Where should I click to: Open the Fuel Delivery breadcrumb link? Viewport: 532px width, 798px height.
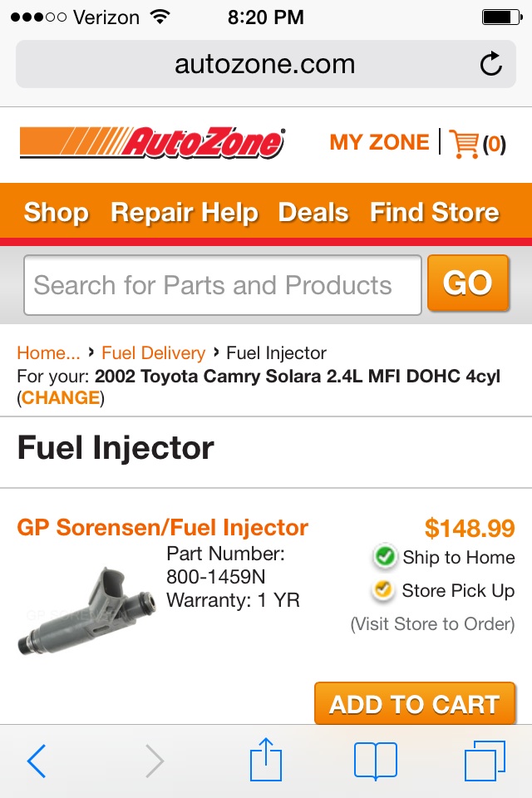(x=153, y=352)
